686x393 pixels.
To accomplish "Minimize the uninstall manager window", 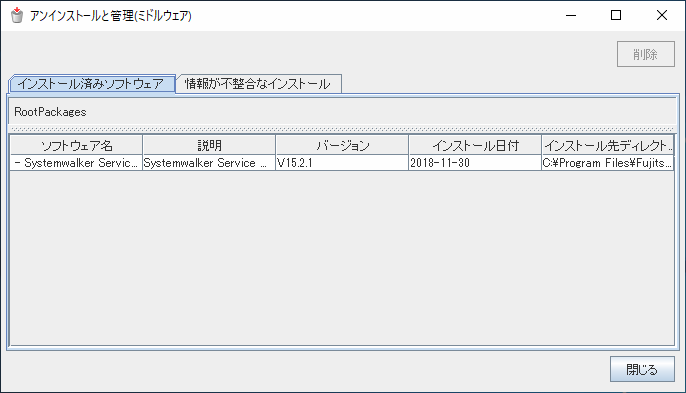I will click(x=571, y=15).
